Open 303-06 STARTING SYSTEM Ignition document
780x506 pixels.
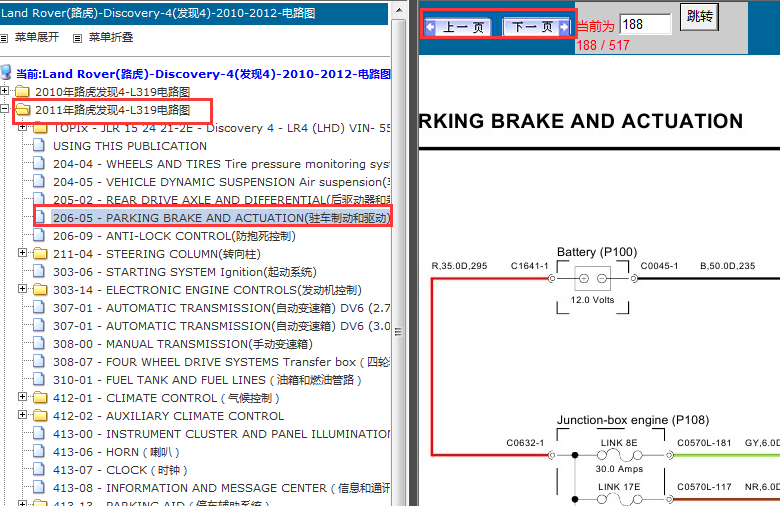(185, 272)
